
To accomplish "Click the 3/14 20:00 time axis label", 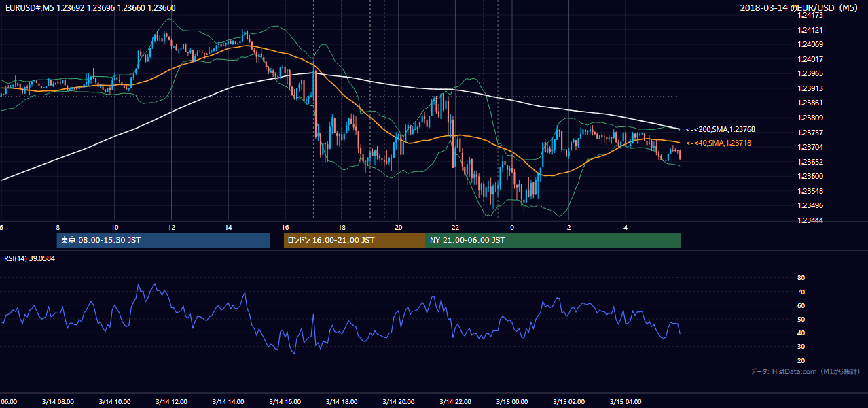I will (x=399, y=401).
